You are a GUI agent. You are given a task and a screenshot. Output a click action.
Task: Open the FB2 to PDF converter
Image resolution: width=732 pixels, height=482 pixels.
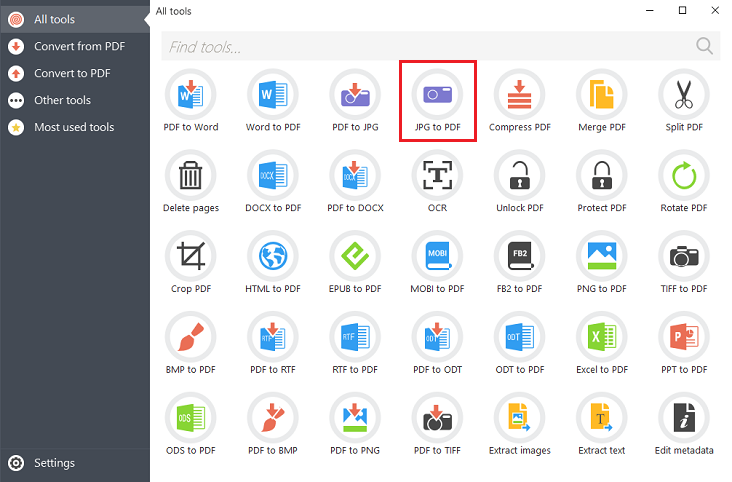pyautogui.click(x=520, y=263)
